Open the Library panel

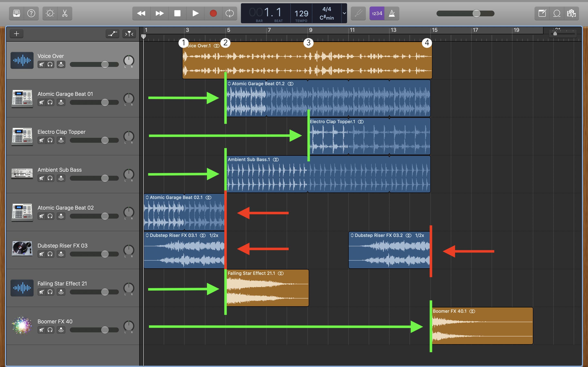(16, 13)
